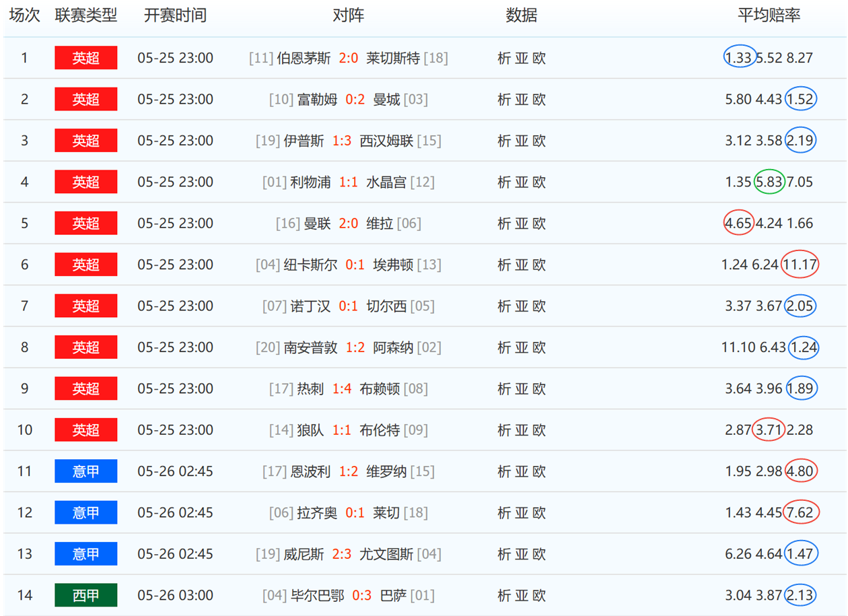848x616 pixels.
Task: Click the 2:0 score of 伯恩茅斯 match
Action: pyautogui.click(x=349, y=58)
